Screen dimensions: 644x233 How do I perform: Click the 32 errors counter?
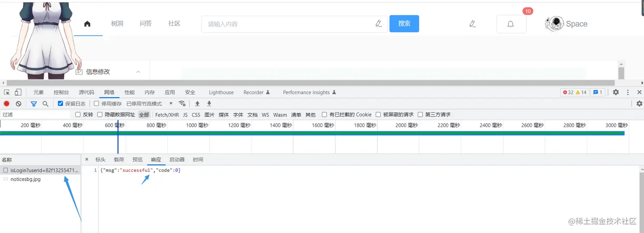click(x=568, y=92)
